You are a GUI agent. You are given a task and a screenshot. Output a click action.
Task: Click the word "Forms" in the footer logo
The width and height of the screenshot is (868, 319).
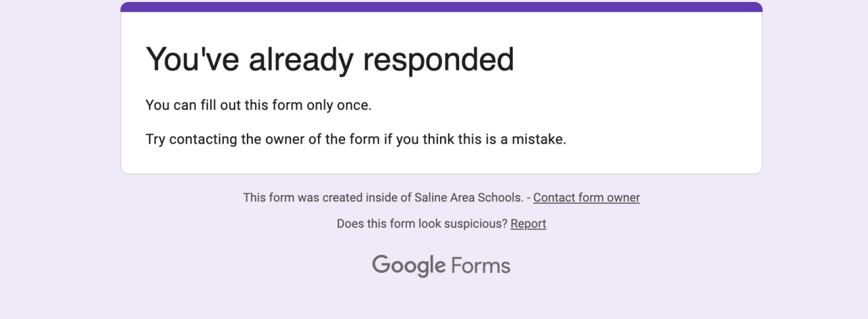click(480, 265)
